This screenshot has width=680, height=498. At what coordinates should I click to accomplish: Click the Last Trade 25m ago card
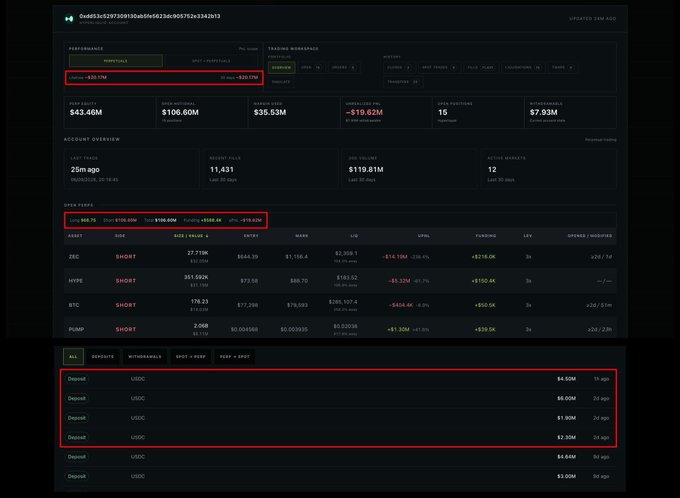[x=130, y=169]
